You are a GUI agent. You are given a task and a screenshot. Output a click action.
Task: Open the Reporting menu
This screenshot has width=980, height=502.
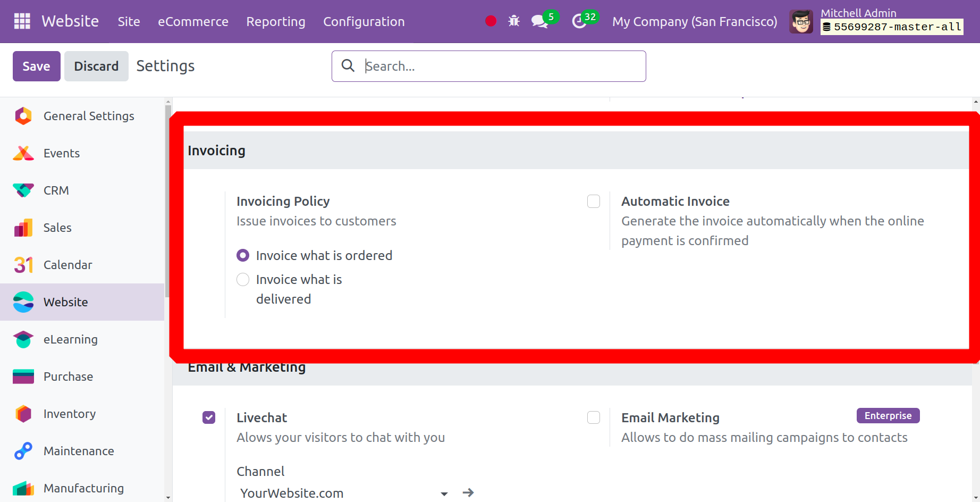pyautogui.click(x=275, y=21)
